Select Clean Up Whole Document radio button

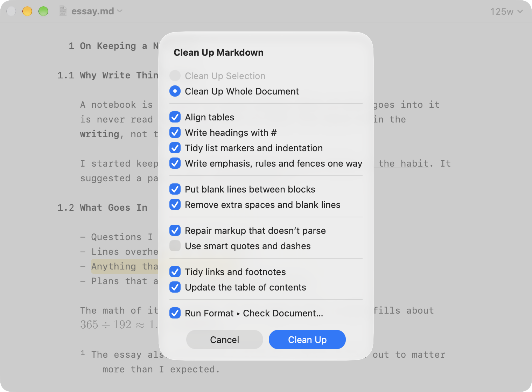[x=175, y=91]
